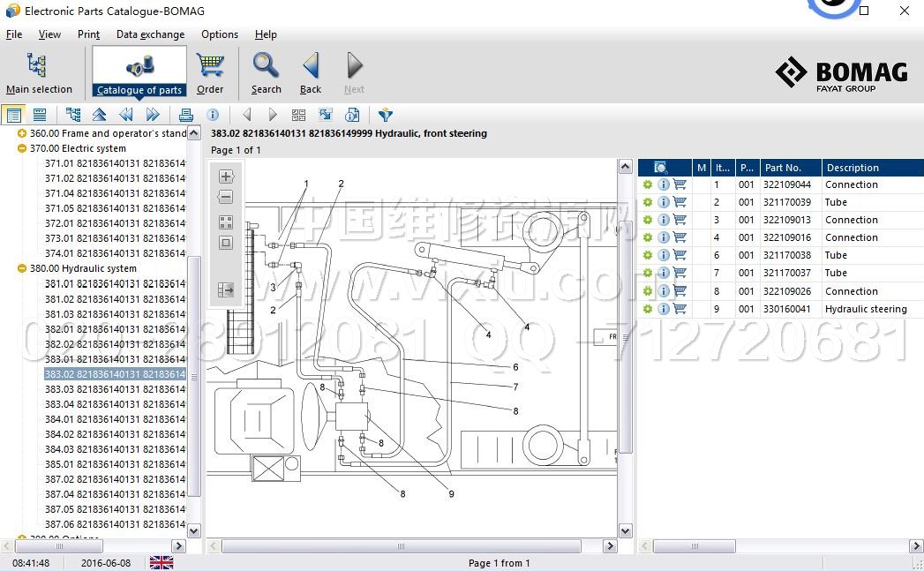Go to Main selection
This screenshot has height=571, width=924.
[39, 72]
